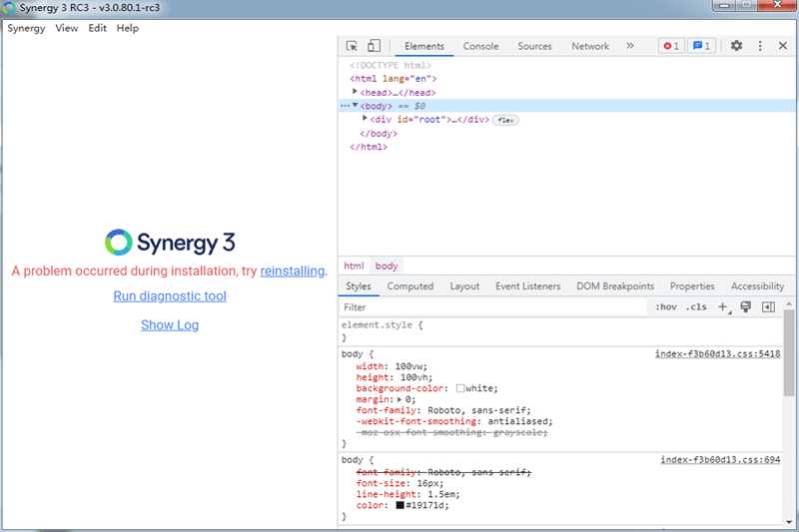Toggle the :hov element state button
Viewport: 799px width, 532px height.
click(666, 307)
